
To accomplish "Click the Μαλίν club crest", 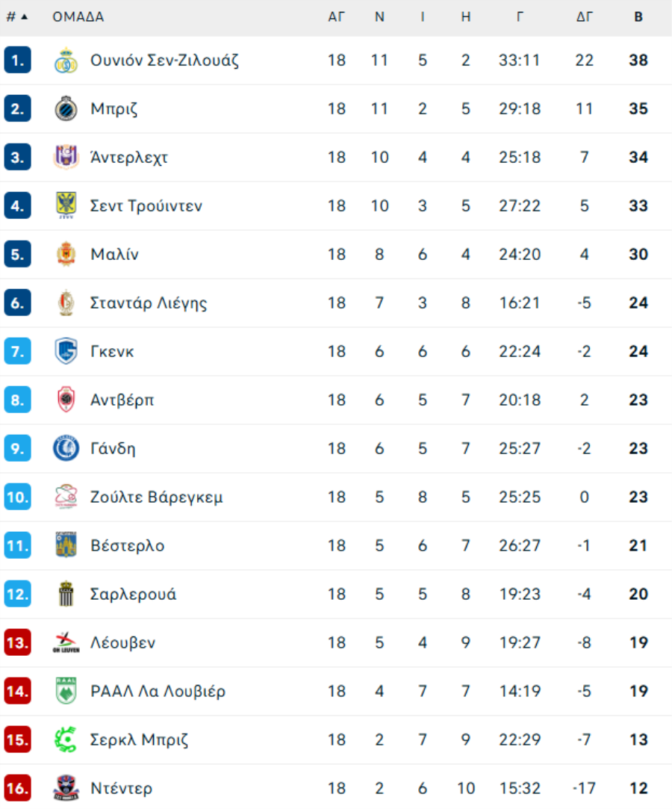I will 66,255.
